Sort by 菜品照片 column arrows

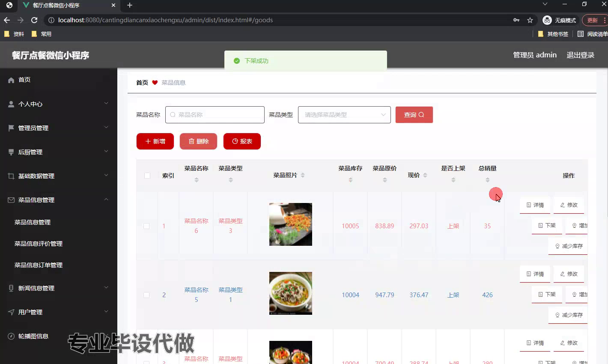pos(303,175)
